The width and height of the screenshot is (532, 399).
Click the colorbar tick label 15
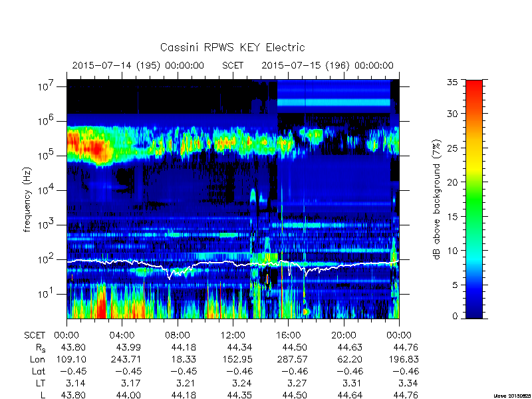point(452,217)
